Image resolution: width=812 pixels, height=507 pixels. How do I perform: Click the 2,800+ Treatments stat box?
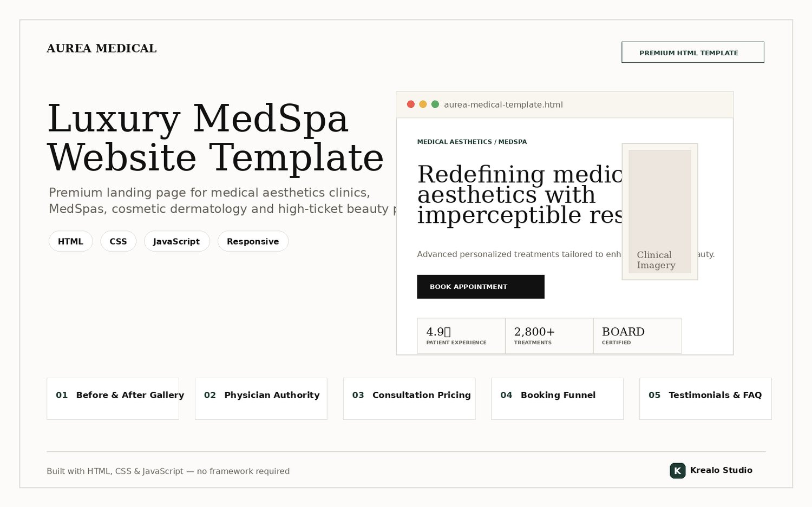pos(549,336)
